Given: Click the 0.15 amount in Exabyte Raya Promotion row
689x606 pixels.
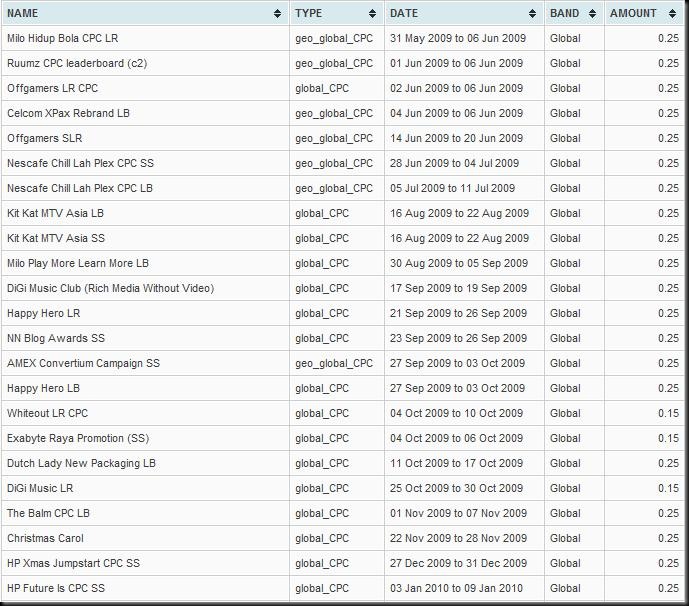Looking at the screenshot, I should [x=668, y=439].
